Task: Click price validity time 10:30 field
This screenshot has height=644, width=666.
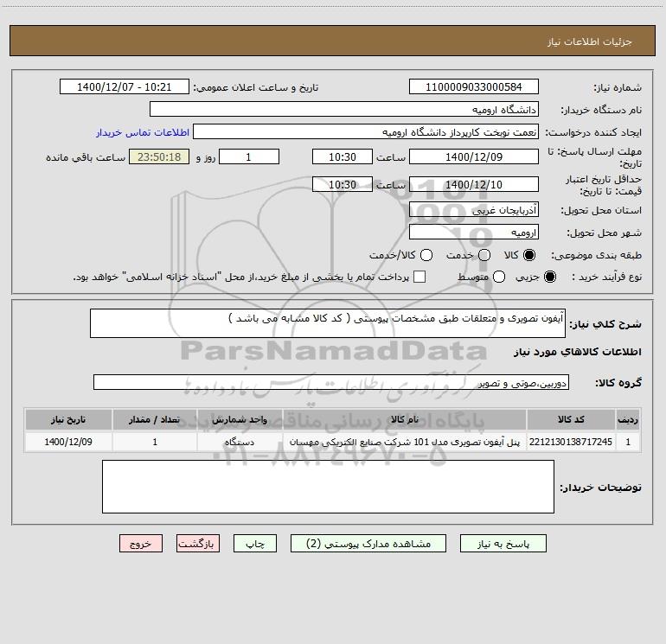Action: (x=343, y=184)
